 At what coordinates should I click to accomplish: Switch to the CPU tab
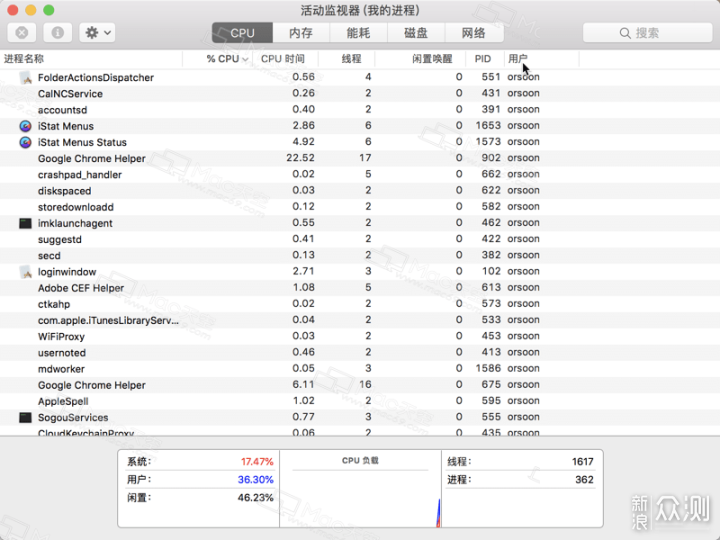(x=242, y=33)
